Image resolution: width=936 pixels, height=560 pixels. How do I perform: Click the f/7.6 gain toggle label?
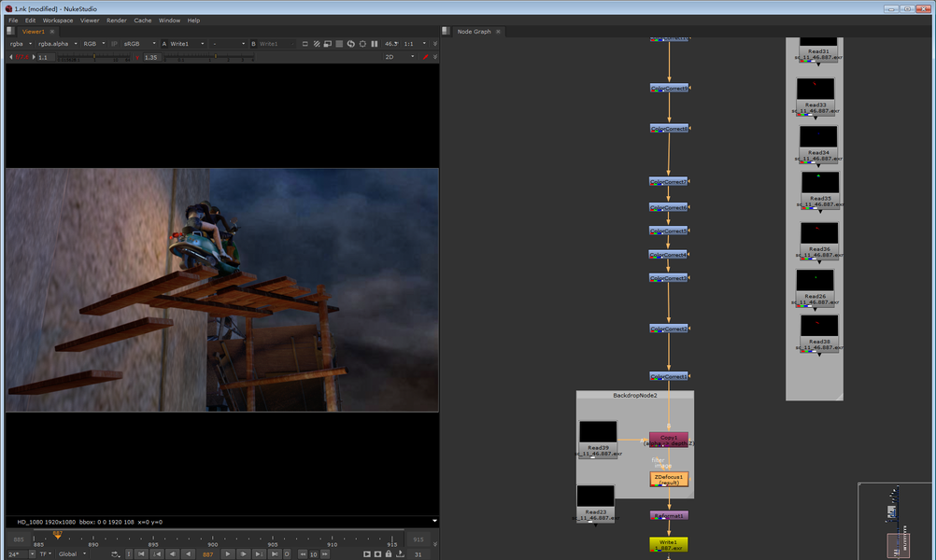coord(22,57)
